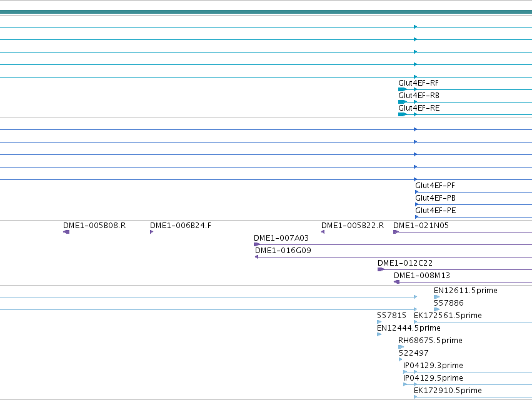Select the RH68675.5prime EST label

430,341
